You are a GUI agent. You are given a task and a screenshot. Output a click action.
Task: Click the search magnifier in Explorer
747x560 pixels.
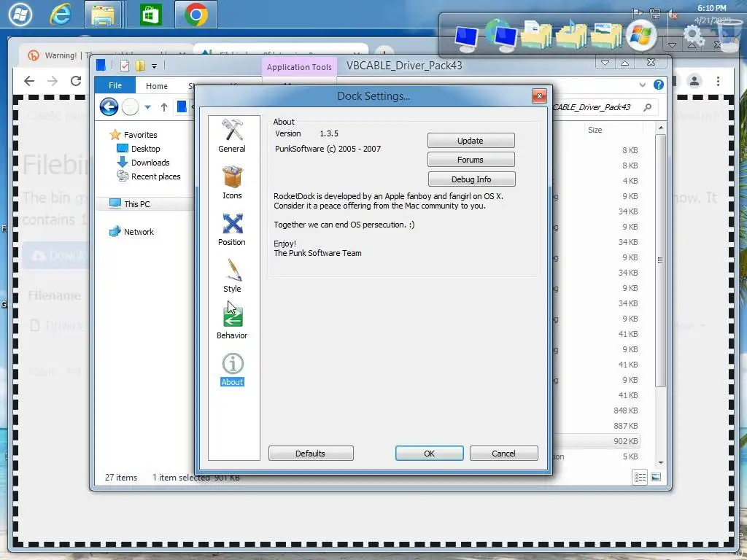coord(648,107)
